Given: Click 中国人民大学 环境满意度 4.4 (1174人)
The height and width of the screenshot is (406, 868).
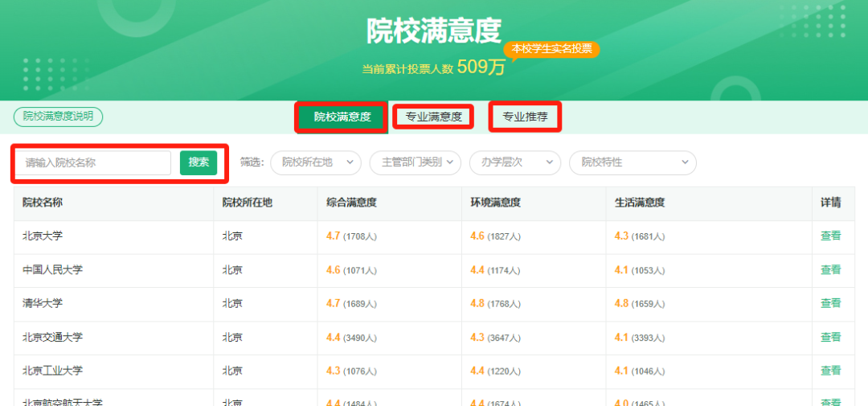Looking at the screenshot, I should pyautogui.click(x=495, y=270).
